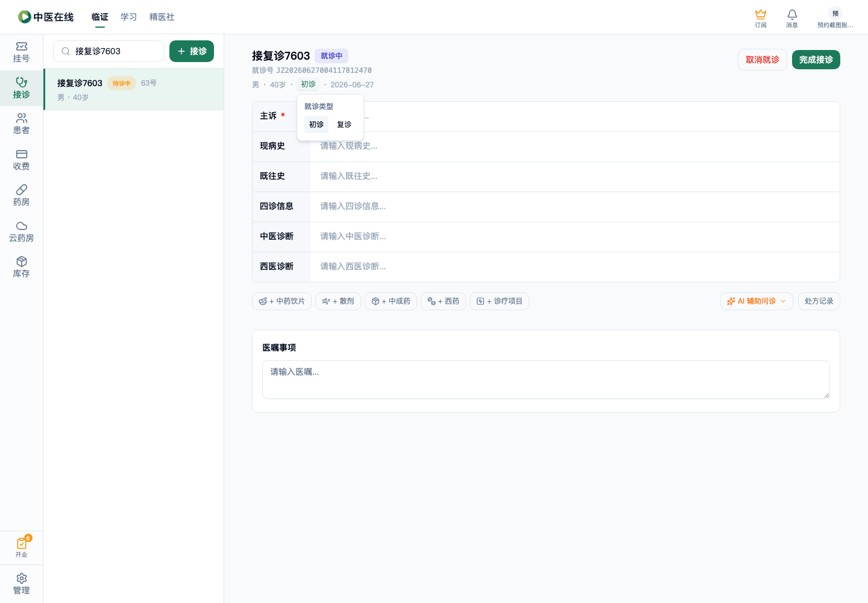Click the 中医在线 logo
The width and height of the screenshot is (868, 603).
pyautogui.click(x=46, y=17)
